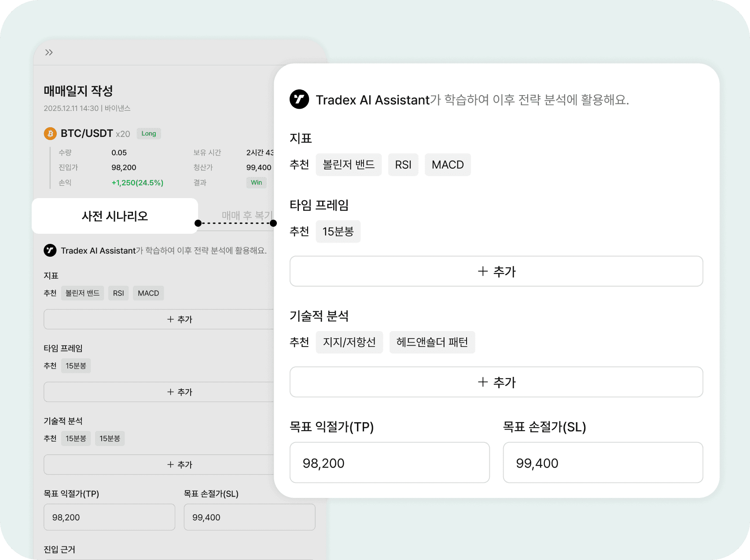Click the Bitcoin coin icon next to BTC/USDT

click(50, 133)
